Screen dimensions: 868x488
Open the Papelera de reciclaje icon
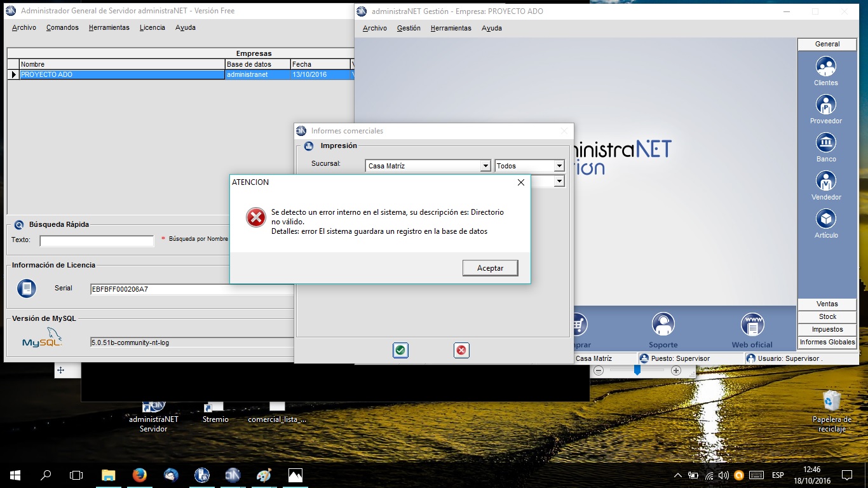pos(832,412)
